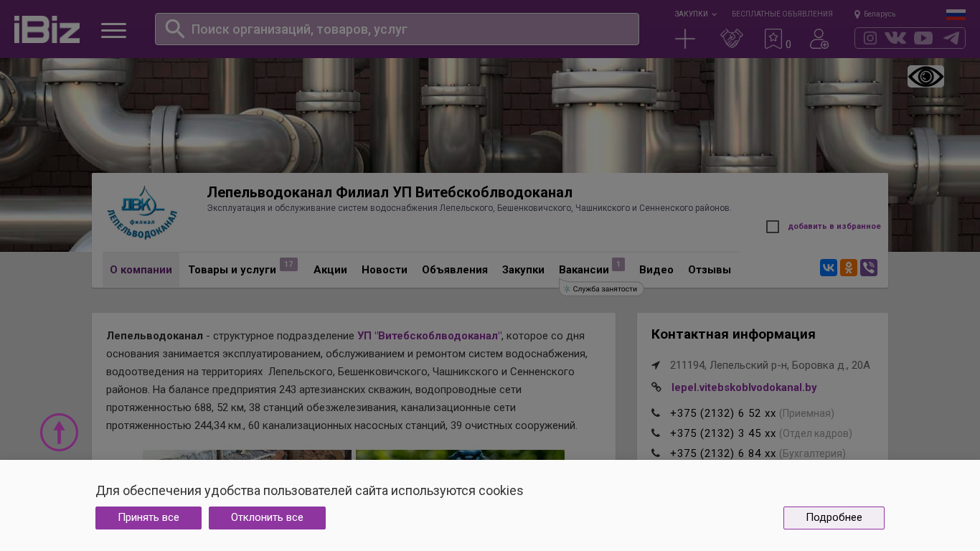Go to the 'Объявления' tab
The width and height of the screenshot is (980, 551).
[455, 270]
